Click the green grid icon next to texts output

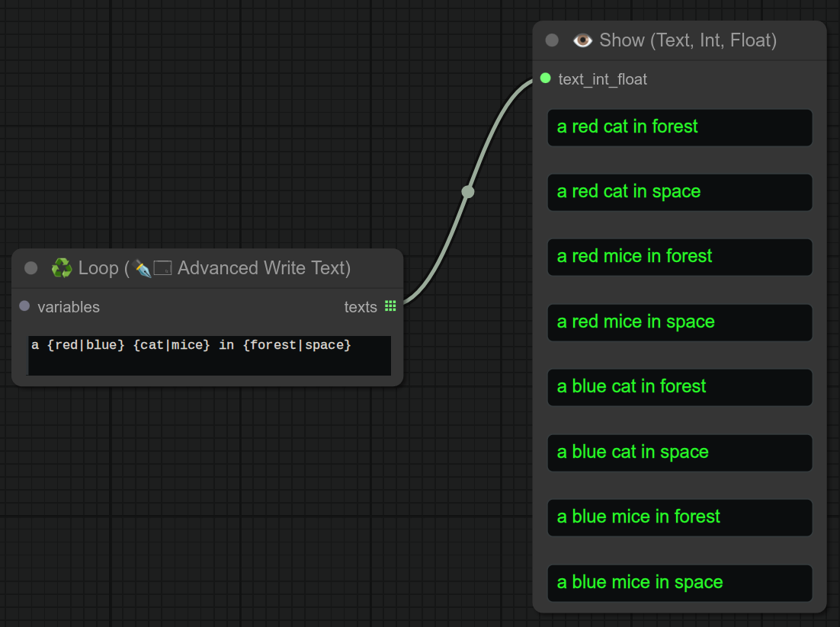point(390,306)
